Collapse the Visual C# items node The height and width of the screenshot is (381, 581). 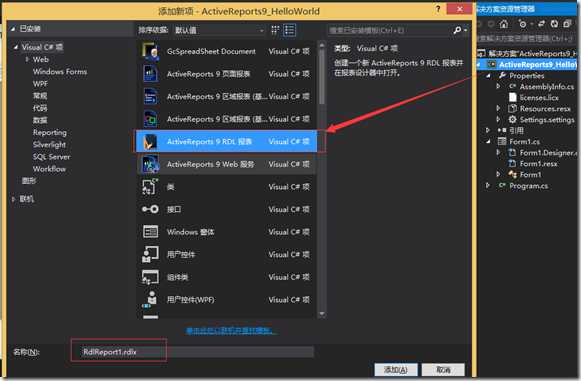coord(16,47)
